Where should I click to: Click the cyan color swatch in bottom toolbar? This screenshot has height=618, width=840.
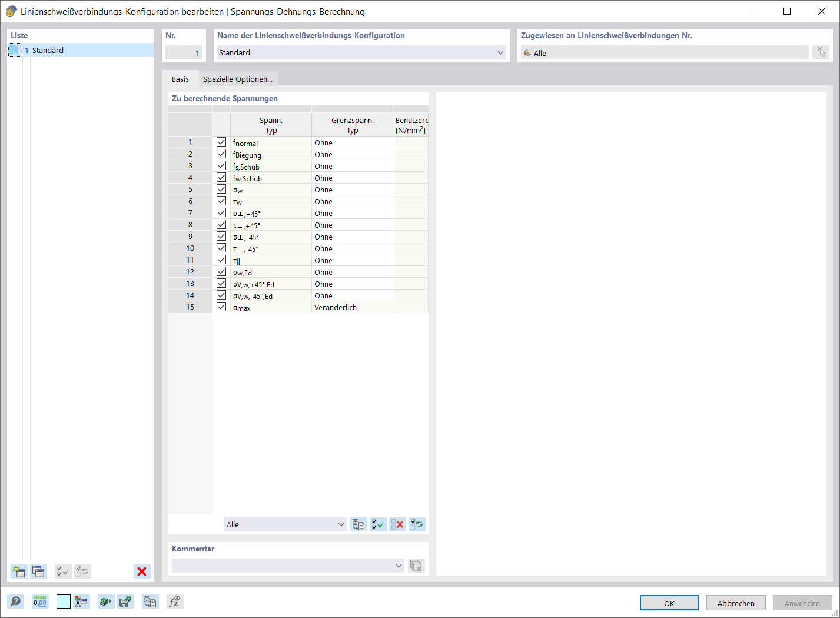(x=64, y=602)
